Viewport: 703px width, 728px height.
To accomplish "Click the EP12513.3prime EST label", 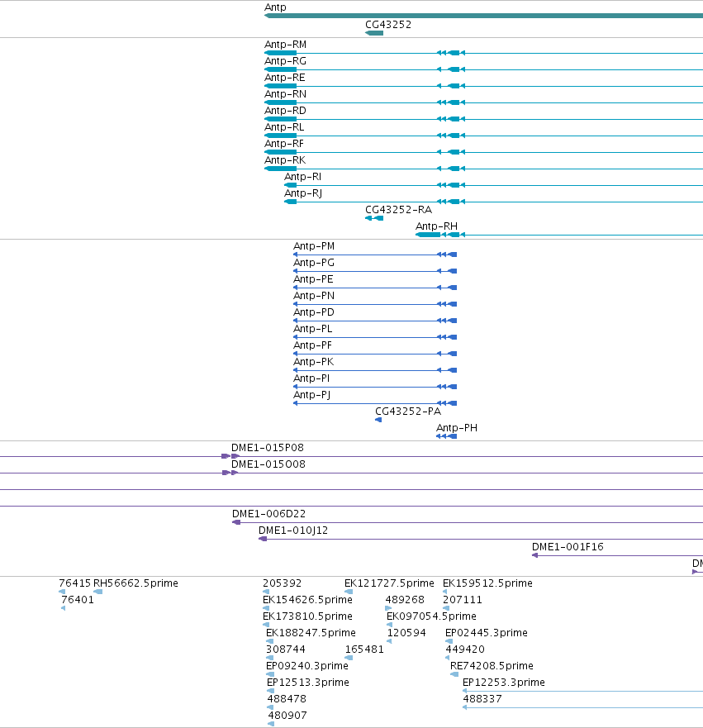I will coord(308,683).
